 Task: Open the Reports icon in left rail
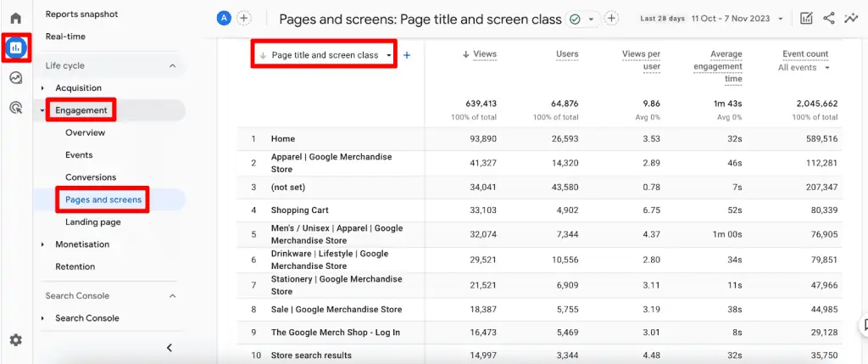click(16, 48)
